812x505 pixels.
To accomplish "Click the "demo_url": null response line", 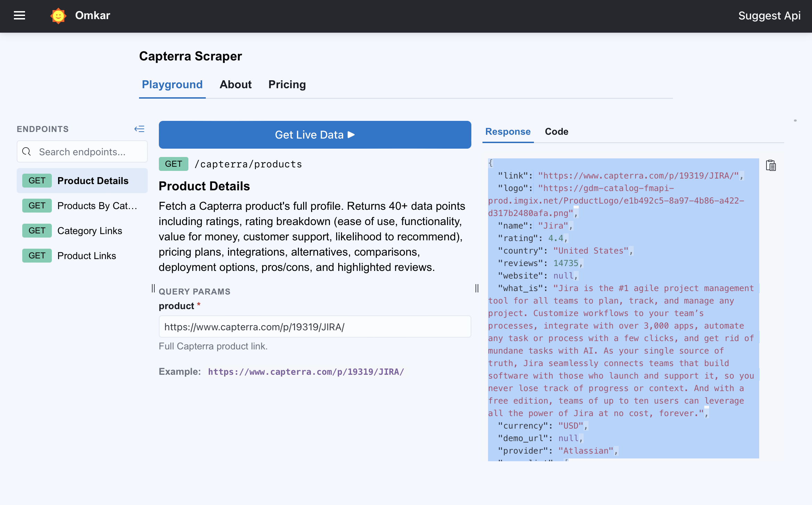I will 540,438.
